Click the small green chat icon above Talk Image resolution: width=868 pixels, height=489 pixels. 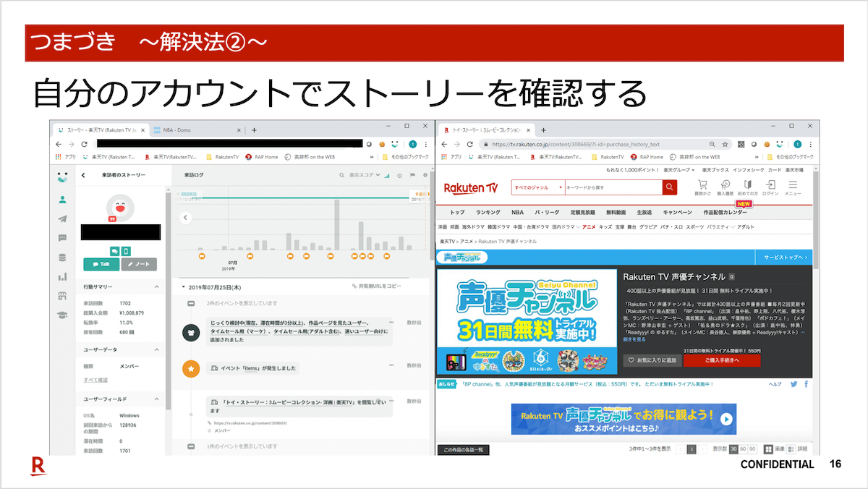tap(114, 251)
